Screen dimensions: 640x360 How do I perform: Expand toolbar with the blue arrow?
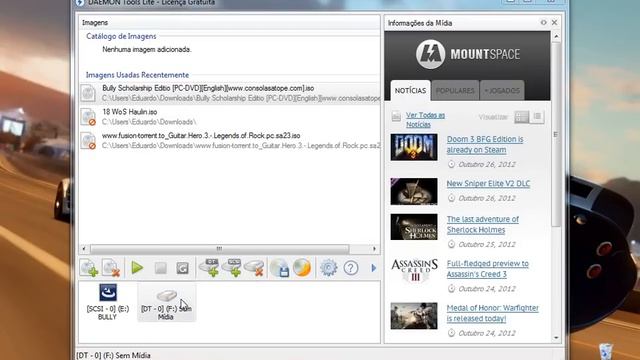coord(373,268)
